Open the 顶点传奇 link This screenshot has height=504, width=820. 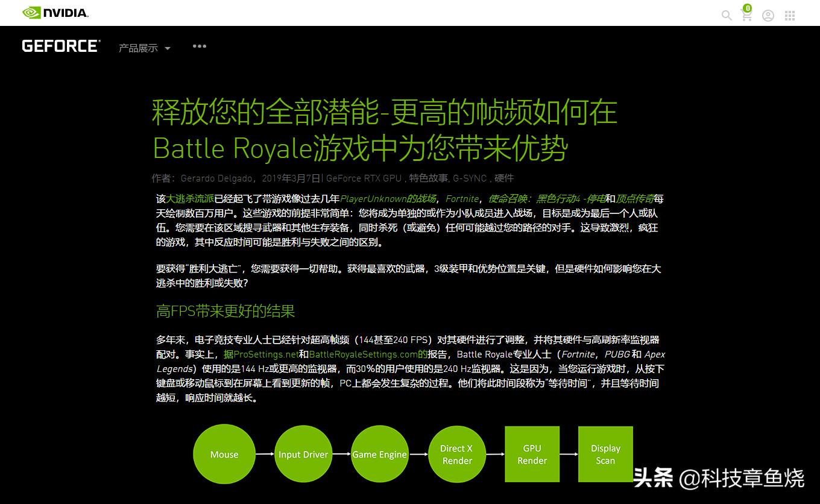tap(635, 199)
